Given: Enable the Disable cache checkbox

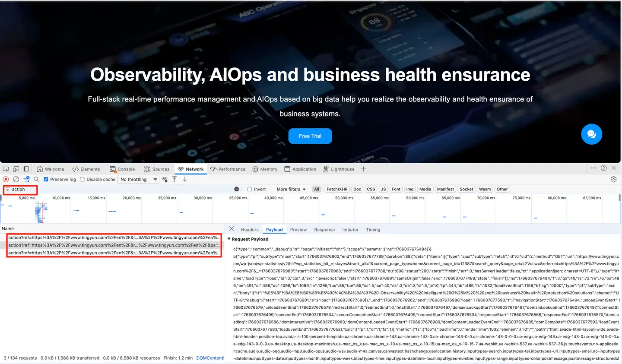Looking at the screenshot, I should pyautogui.click(x=82, y=180).
